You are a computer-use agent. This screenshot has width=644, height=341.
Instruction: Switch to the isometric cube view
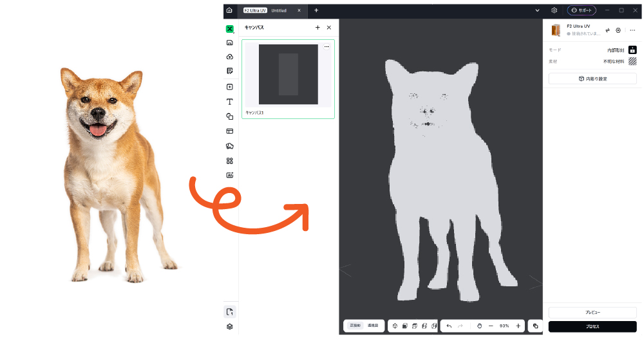coord(395,326)
